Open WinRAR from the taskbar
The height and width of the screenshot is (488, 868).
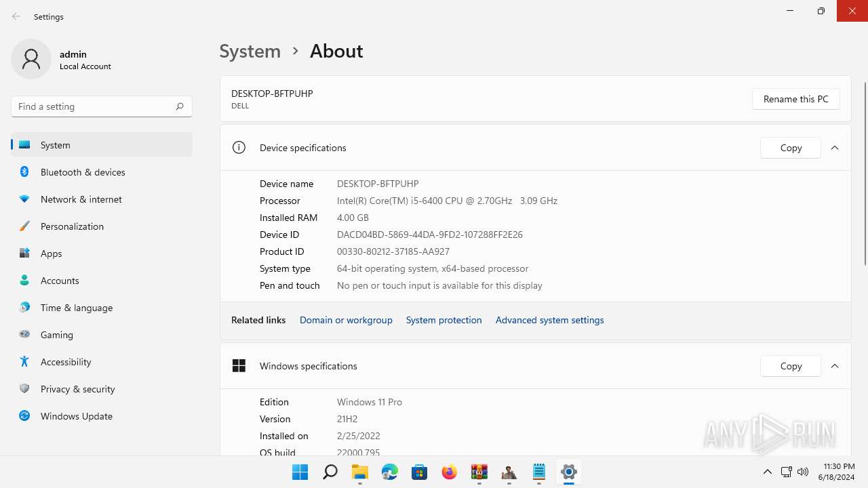click(x=479, y=472)
